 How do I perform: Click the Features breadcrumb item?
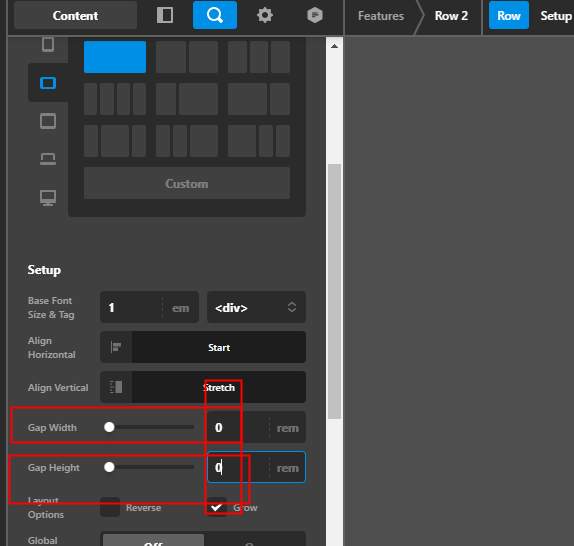click(381, 16)
